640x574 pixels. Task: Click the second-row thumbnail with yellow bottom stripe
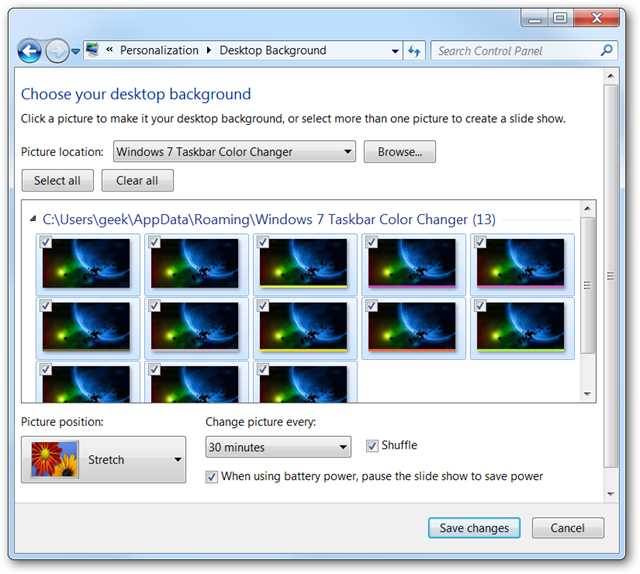tap(303, 327)
